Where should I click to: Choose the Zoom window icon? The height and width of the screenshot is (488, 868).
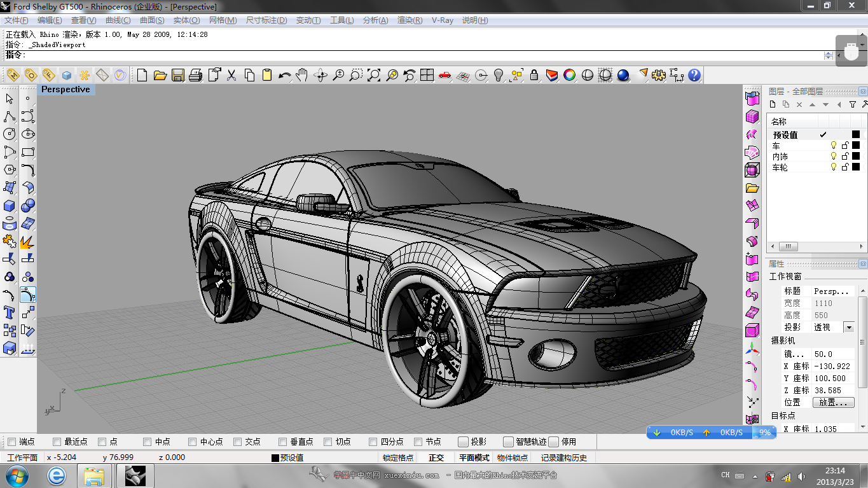pyautogui.click(x=356, y=75)
